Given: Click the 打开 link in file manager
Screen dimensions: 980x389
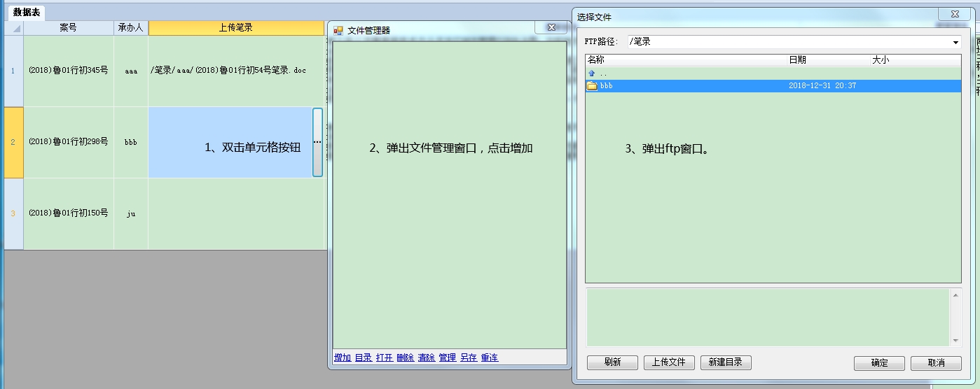Looking at the screenshot, I should click(384, 358).
